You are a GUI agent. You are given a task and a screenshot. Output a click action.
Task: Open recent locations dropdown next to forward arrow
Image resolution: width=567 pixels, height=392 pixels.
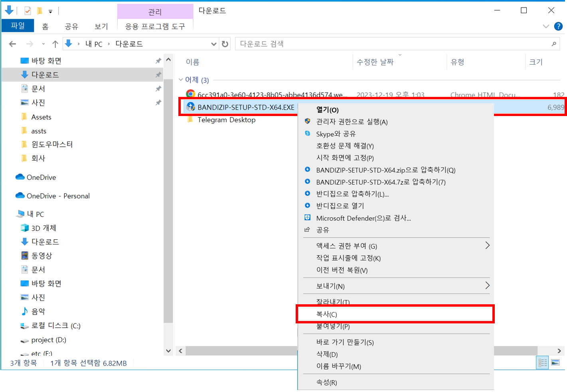43,44
